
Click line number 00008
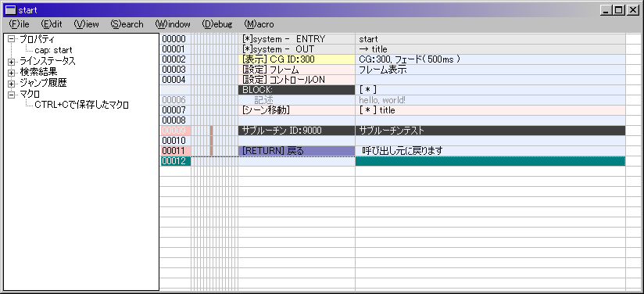click(x=175, y=120)
